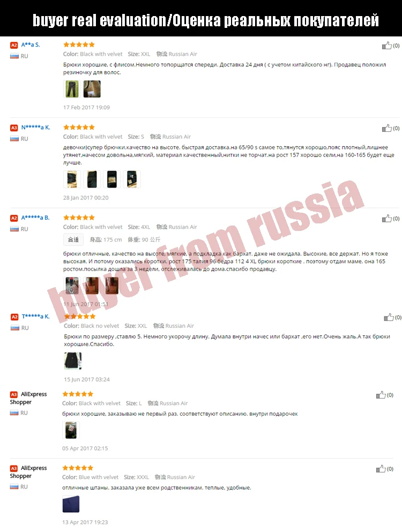Open the blue pants photo in the last review

tap(71, 504)
